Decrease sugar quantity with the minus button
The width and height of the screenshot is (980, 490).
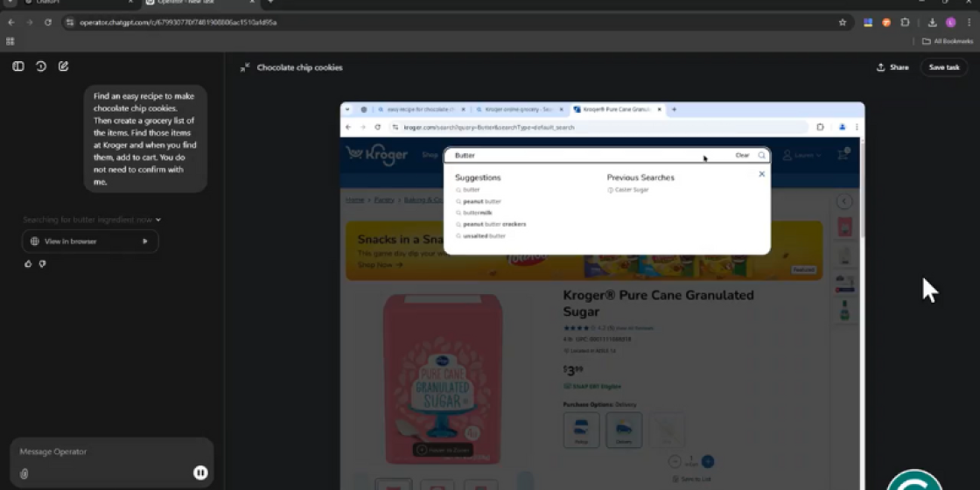click(675, 462)
